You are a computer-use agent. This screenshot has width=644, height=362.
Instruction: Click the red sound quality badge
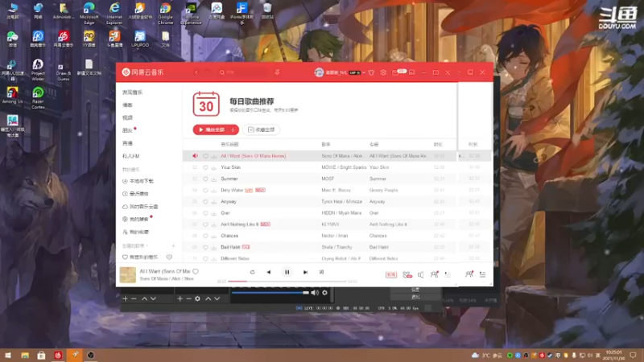tap(391, 274)
